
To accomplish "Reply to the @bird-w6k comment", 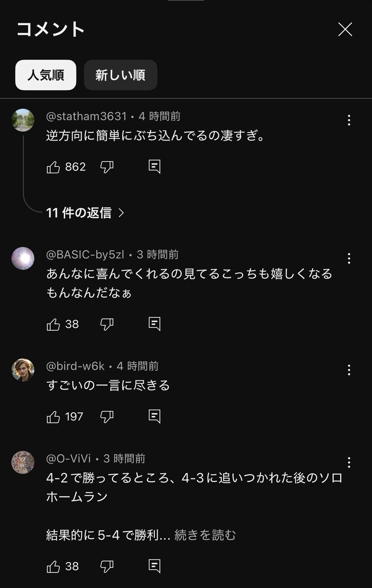I will 155,417.
